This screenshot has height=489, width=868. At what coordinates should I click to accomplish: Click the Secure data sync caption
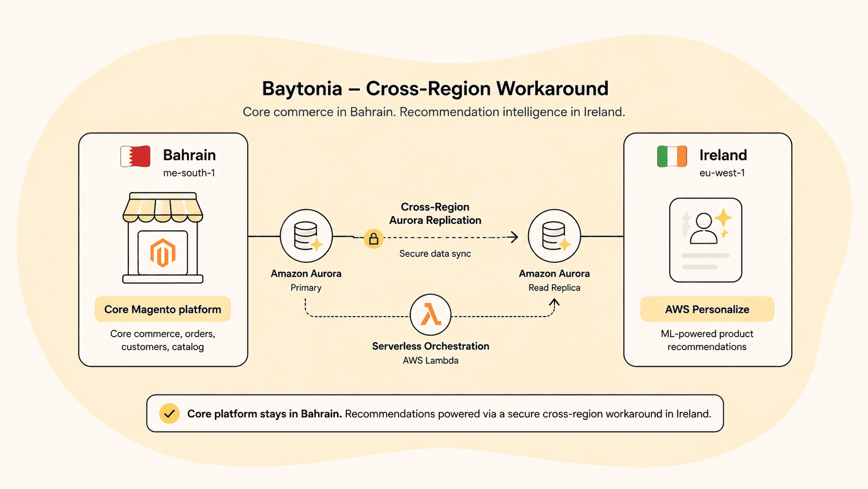pos(435,254)
